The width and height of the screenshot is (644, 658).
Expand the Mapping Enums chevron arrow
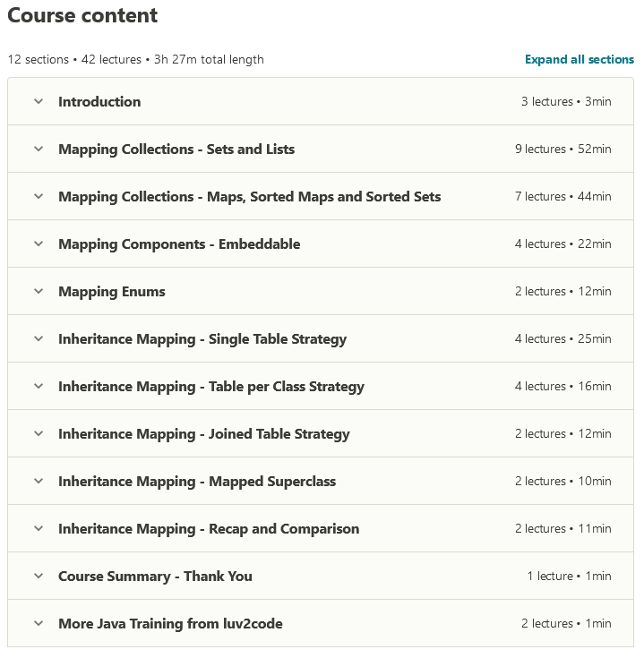coord(39,292)
